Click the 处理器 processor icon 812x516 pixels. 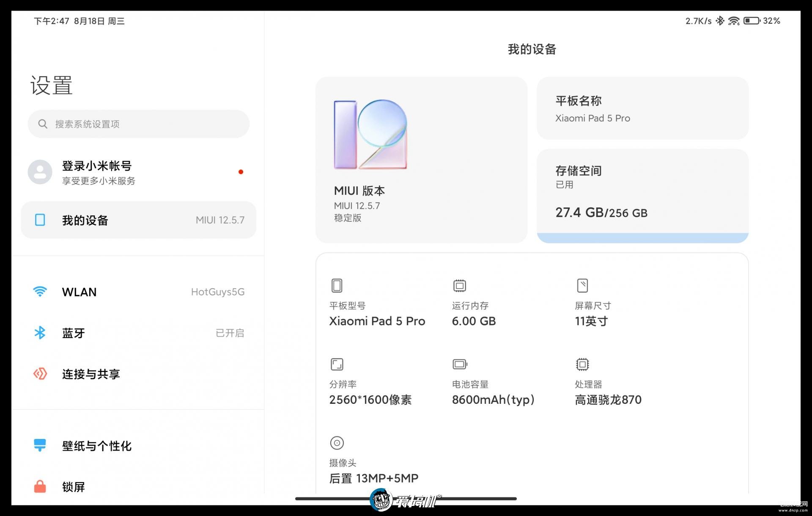pyautogui.click(x=582, y=364)
